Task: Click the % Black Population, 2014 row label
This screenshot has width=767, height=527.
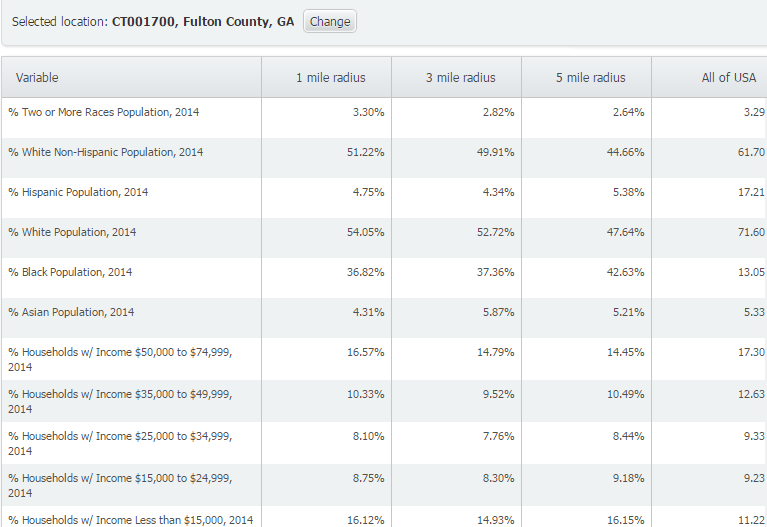Action: click(x=70, y=272)
